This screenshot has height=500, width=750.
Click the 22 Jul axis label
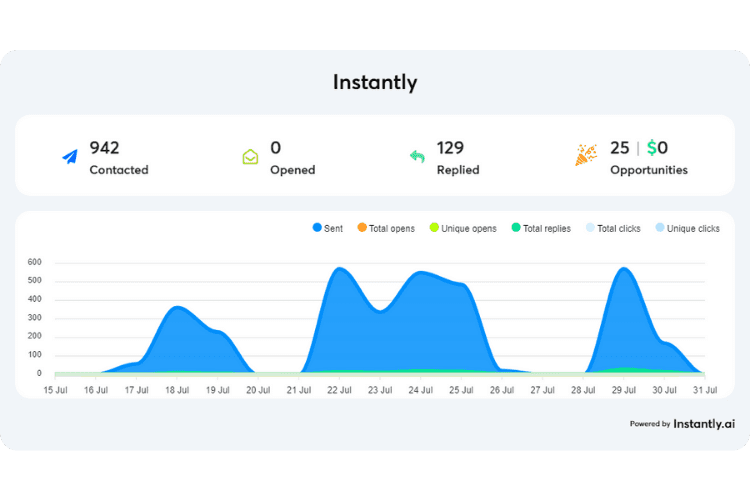(x=339, y=390)
